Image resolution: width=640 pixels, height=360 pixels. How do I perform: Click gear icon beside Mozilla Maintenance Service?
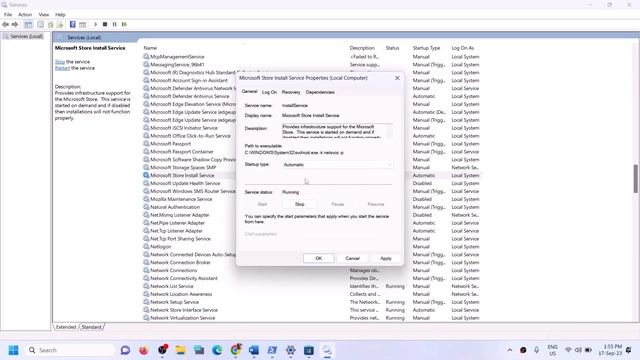point(146,199)
